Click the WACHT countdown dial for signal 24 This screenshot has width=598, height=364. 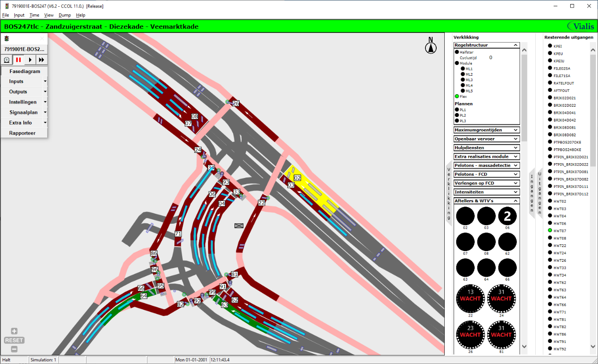pos(502,299)
